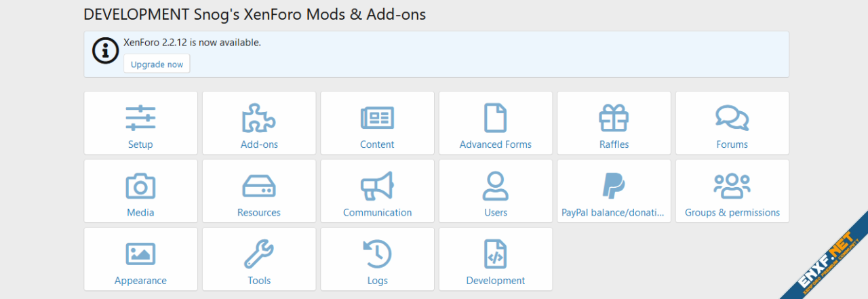Click the Content newspaper icon
Image resolution: width=868 pixels, height=299 pixels.
pos(377,118)
